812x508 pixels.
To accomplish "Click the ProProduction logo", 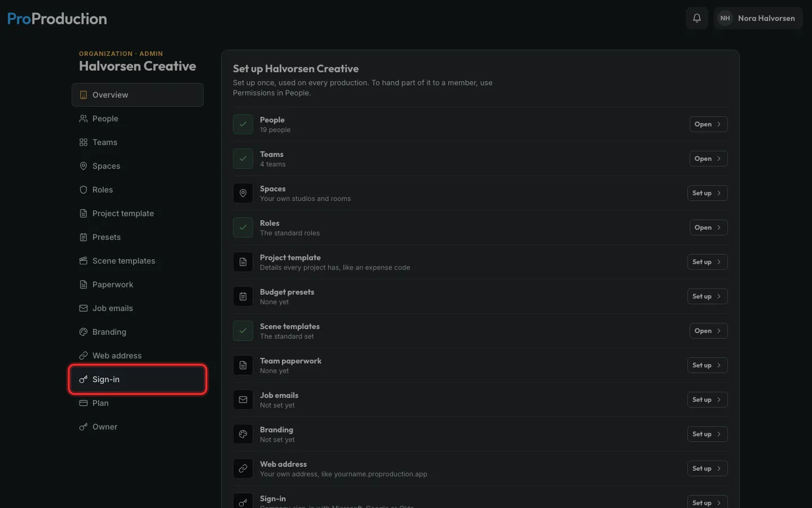I will 57,19.
